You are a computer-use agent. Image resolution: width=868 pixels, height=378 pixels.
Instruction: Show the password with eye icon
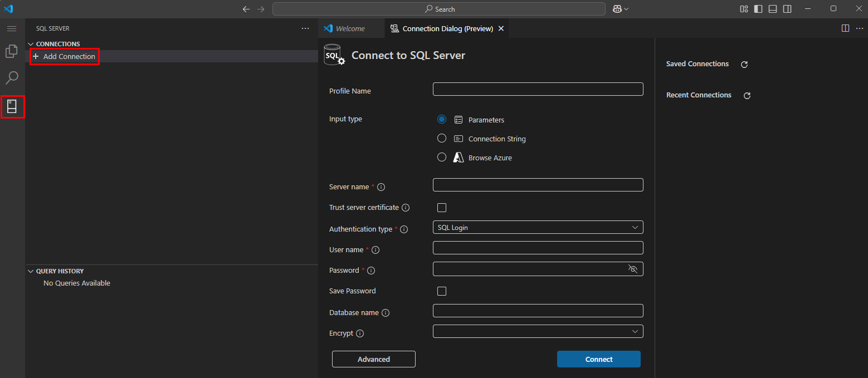632,269
